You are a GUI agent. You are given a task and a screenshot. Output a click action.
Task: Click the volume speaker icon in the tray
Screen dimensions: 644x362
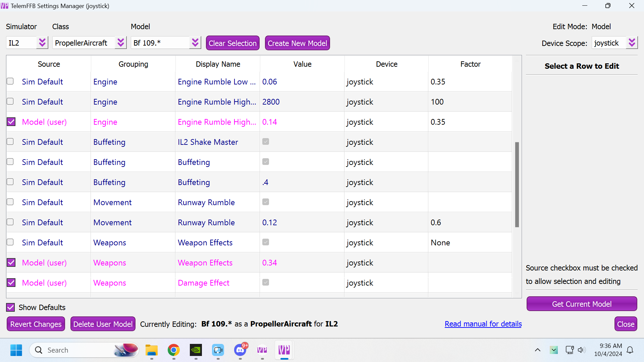coord(581,350)
